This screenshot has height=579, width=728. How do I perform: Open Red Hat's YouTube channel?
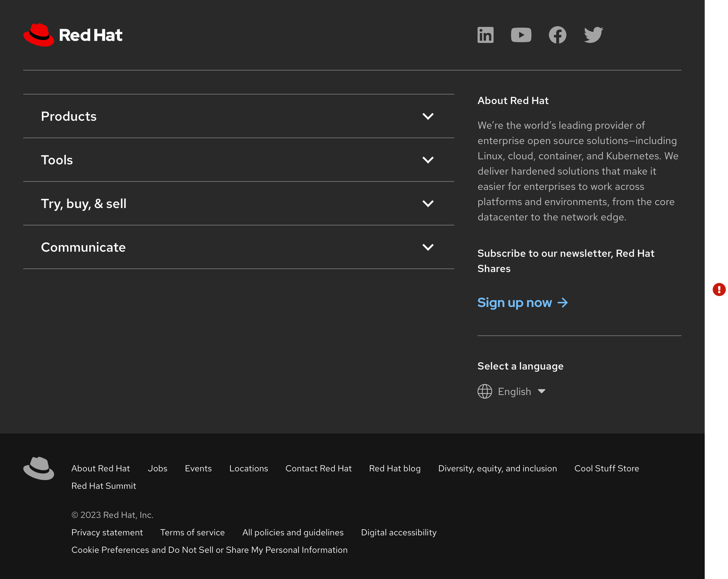[x=521, y=35]
